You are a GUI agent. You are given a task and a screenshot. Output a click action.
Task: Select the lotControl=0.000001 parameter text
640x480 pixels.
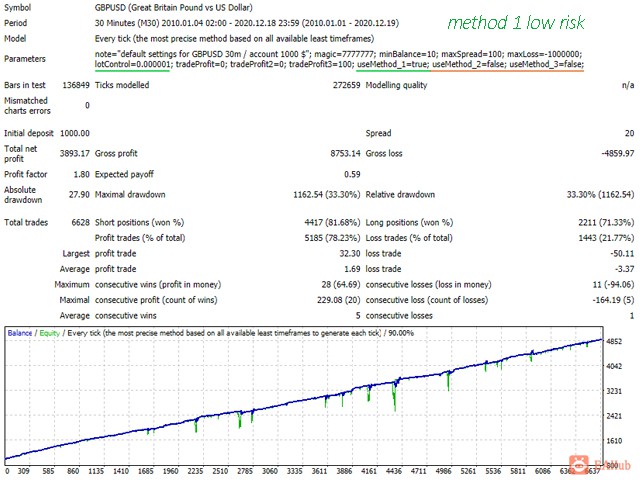[x=132, y=64]
